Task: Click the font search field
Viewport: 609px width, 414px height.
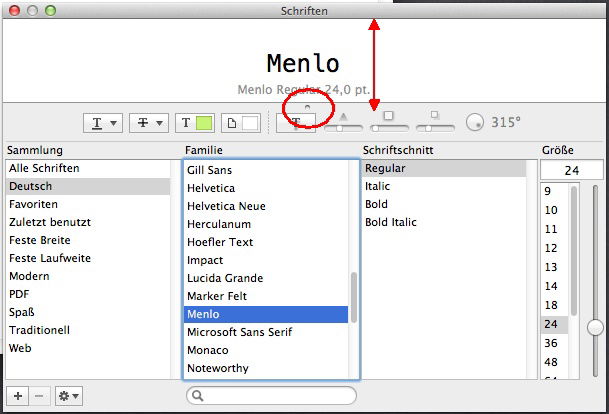Action: click(271, 396)
